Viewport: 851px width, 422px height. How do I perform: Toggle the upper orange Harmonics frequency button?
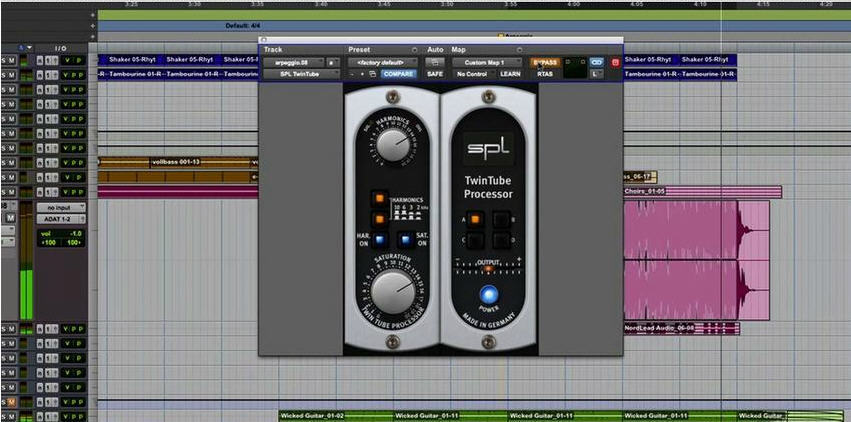[380, 199]
